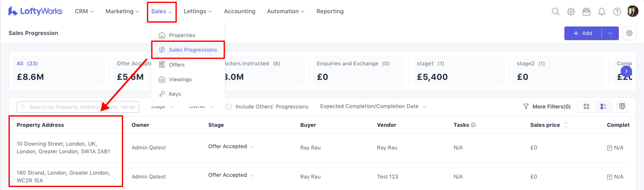Select Offers from Sales menu
Screen dimensions: 644x190
click(177, 65)
